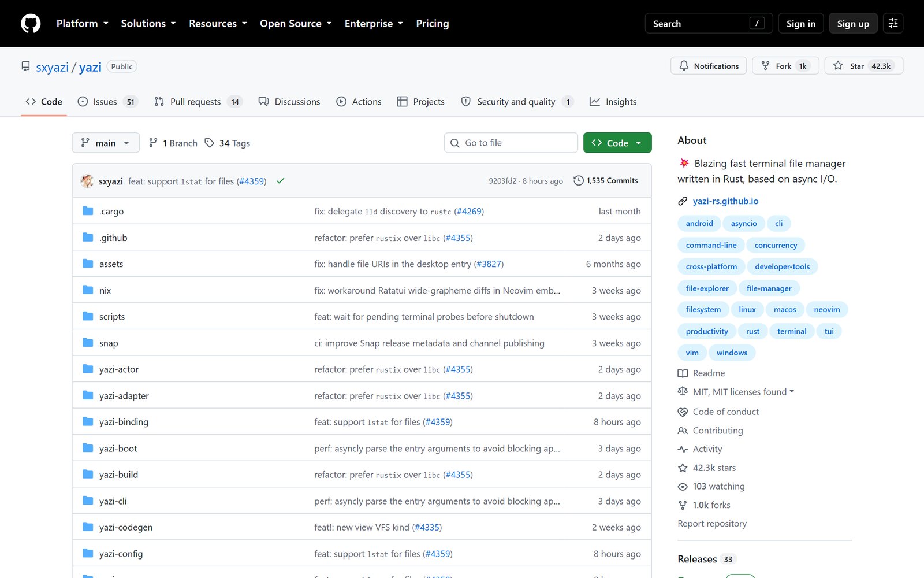Select the neovim topic tag
This screenshot has height=578, width=924.
(826, 310)
